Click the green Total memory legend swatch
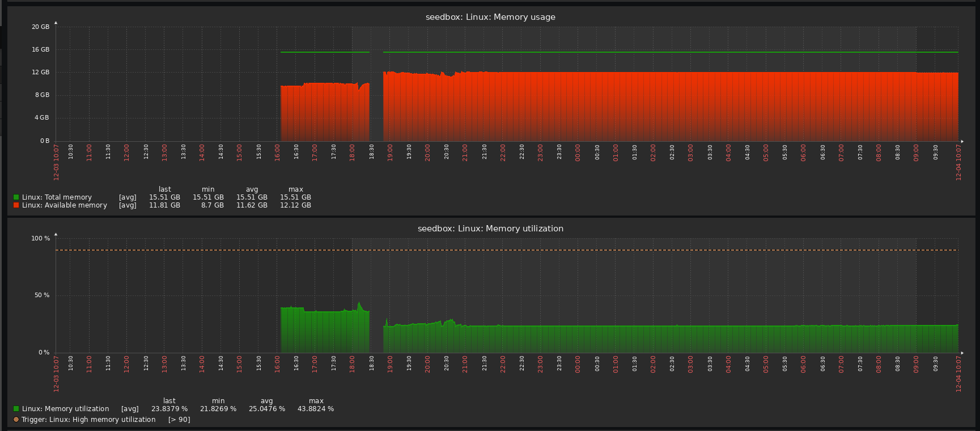980x431 pixels. pos(16,197)
